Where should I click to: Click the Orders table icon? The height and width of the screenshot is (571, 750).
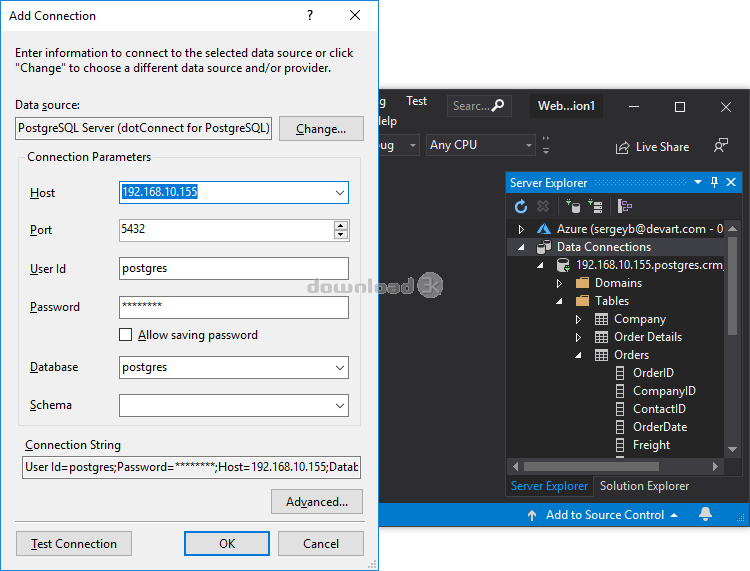pos(601,355)
